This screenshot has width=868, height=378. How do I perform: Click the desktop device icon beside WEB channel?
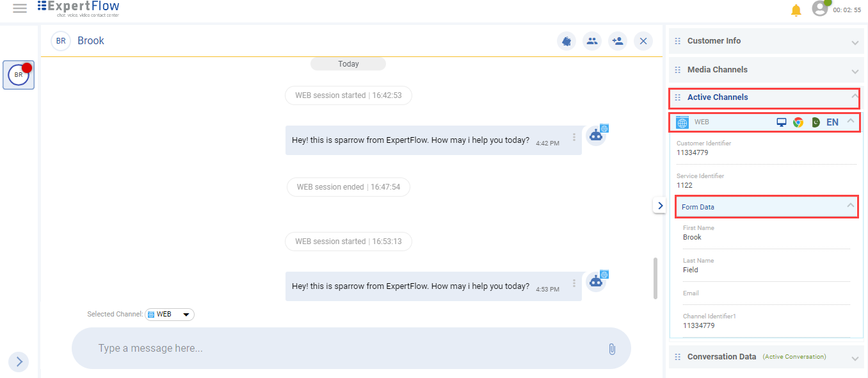tap(782, 122)
